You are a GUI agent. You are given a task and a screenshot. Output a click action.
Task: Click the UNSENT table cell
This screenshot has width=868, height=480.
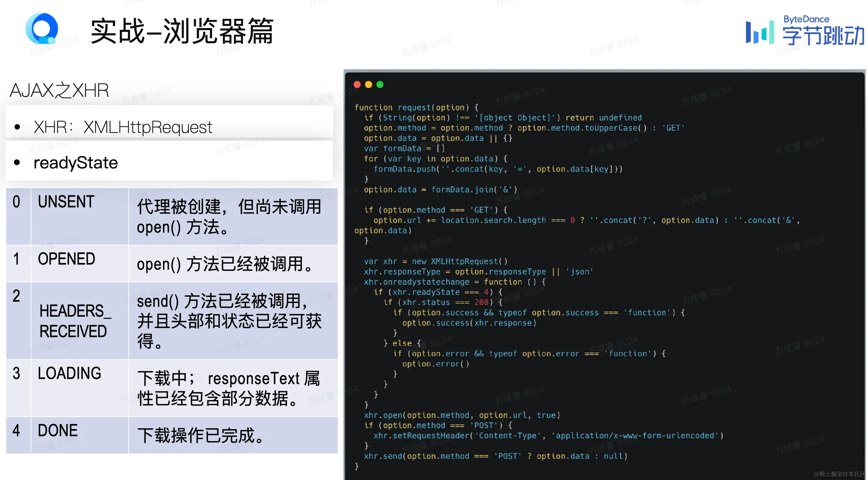click(66, 202)
